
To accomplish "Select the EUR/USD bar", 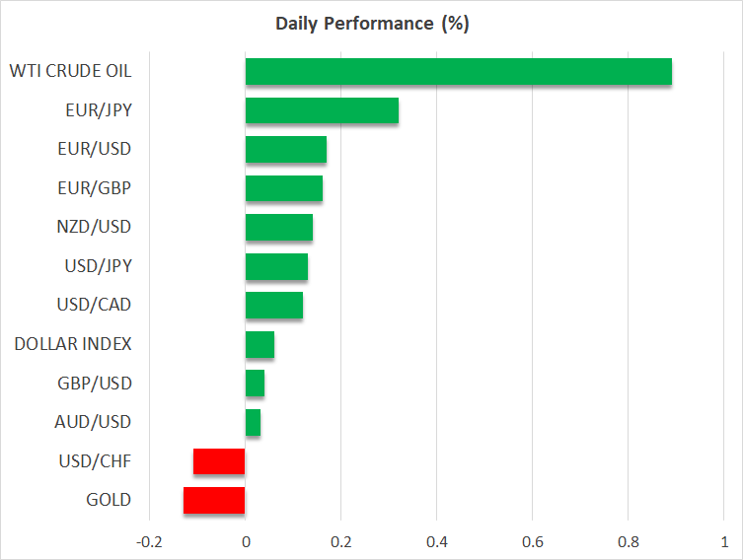I will [285, 150].
